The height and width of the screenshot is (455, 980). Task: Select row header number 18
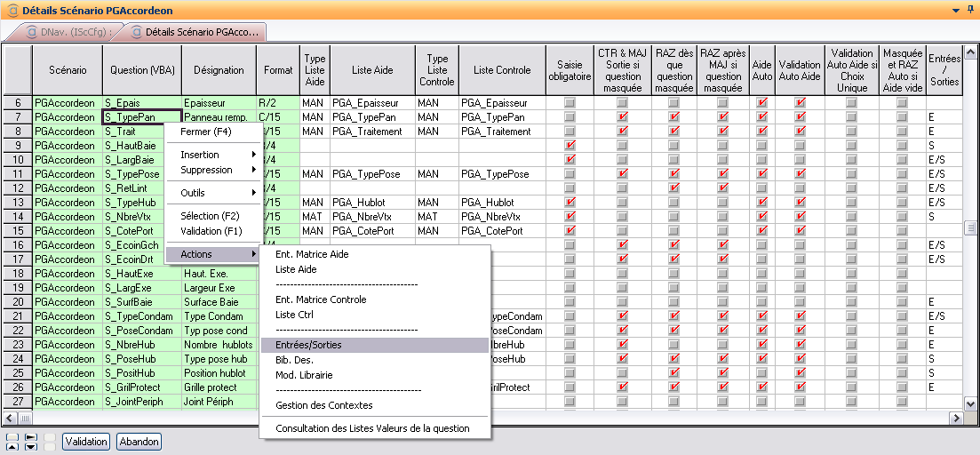pos(18,274)
